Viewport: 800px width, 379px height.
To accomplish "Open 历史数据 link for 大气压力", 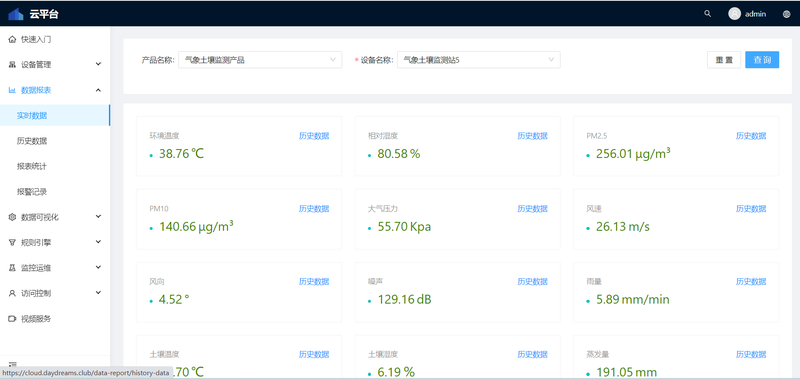I will point(533,209).
